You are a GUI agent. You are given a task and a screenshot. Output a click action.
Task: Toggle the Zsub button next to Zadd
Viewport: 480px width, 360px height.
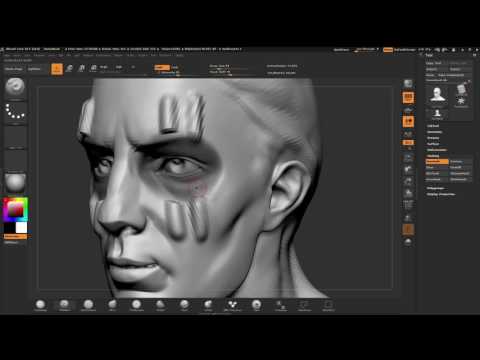(175, 67)
